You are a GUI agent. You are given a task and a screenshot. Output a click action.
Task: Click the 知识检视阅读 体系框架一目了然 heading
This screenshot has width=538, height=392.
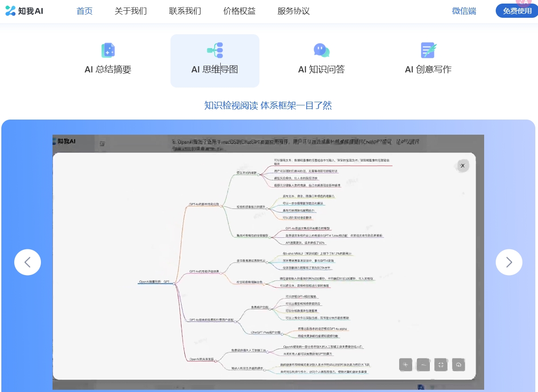[x=268, y=105]
